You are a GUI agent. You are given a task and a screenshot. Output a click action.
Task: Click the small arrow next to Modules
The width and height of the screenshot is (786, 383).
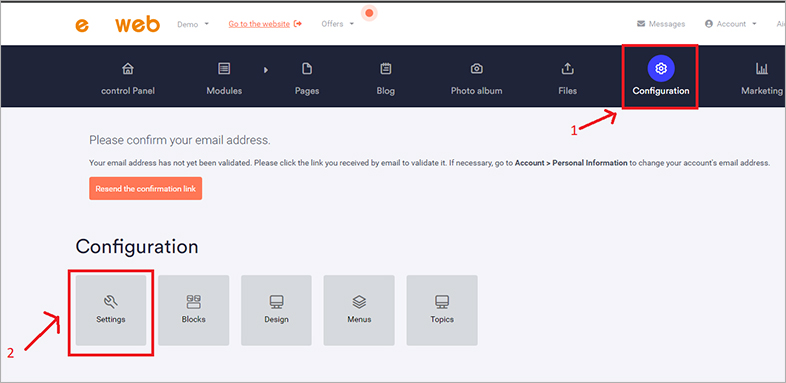[266, 70]
